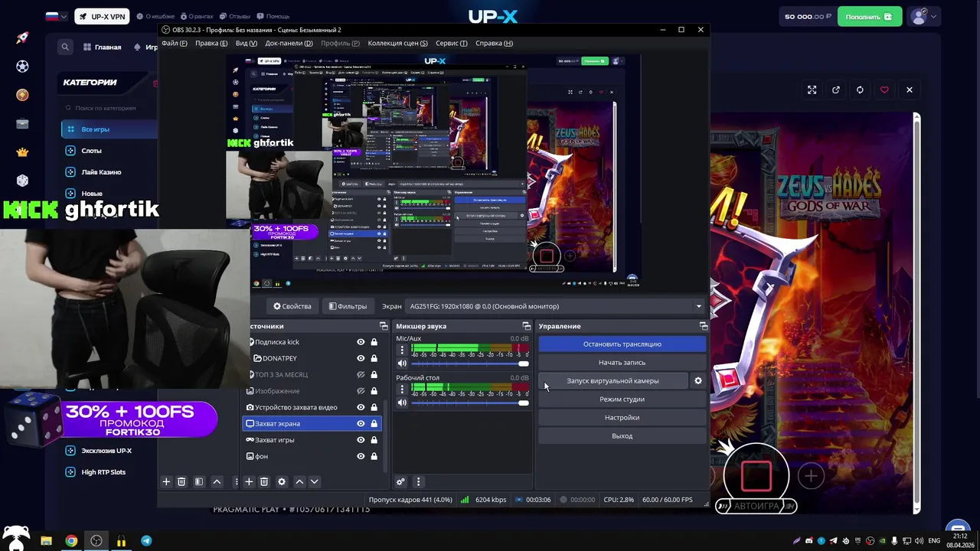Open virtual camera settings gear
This screenshot has height=551, width=980.
click(697, 380)
